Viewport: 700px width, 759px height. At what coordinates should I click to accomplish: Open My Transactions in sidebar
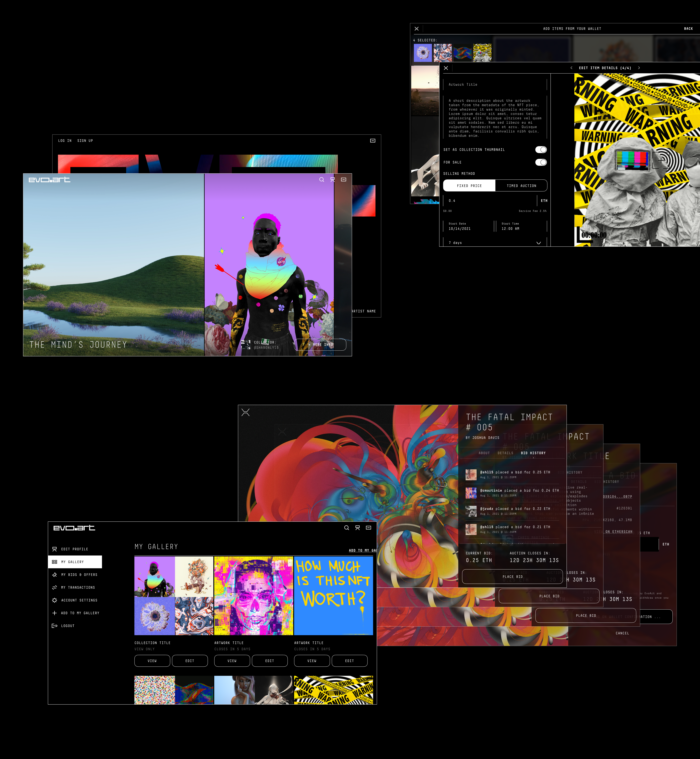pos(75,587)
